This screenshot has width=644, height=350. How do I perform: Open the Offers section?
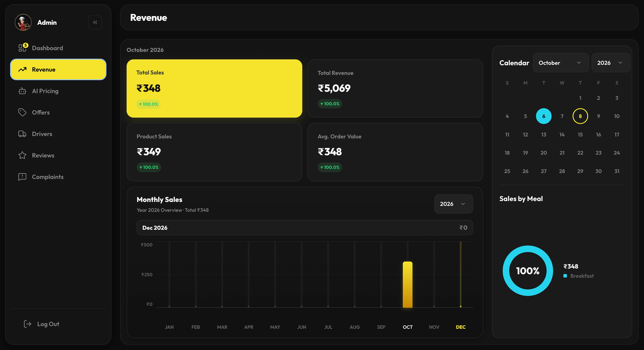tap(58, 113)
